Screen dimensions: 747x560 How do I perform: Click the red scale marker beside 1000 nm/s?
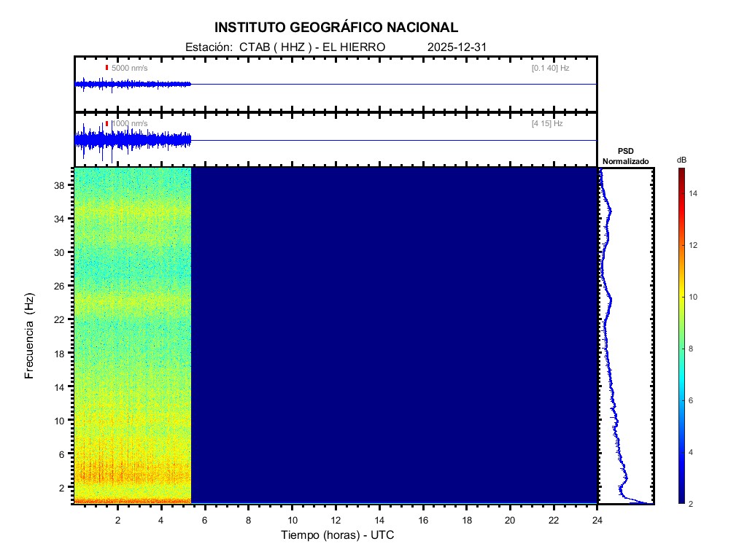pos(107,124)
